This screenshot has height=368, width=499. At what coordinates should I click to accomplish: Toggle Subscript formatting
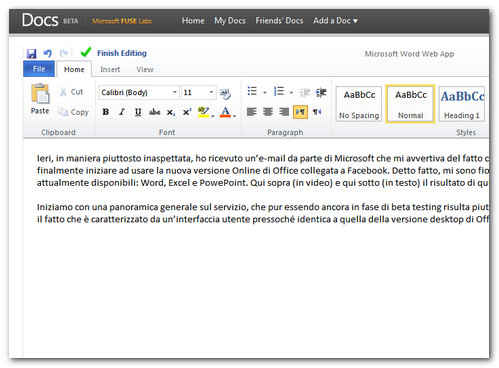tap(171, 112)
